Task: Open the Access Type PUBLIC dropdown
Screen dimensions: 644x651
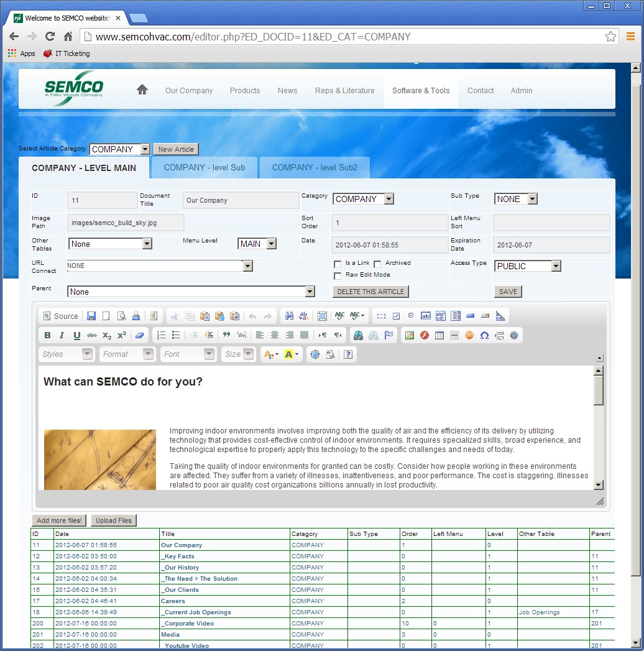Action: [x=528, y=266]
